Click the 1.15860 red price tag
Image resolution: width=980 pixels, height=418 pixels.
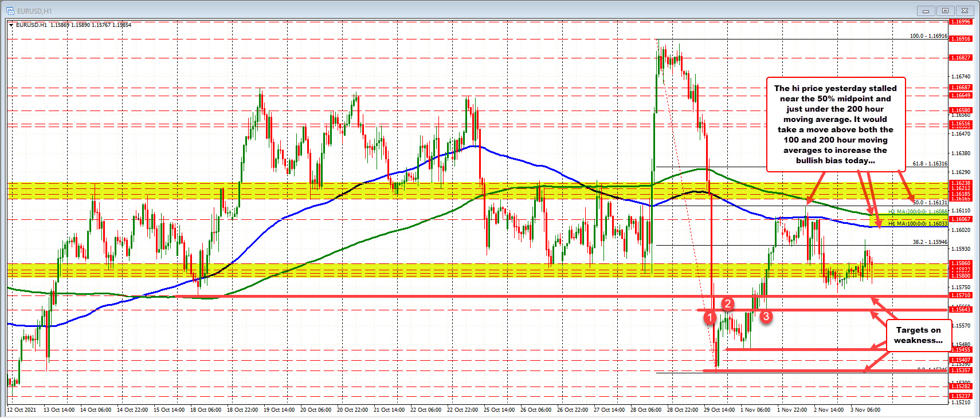point(961,264)
